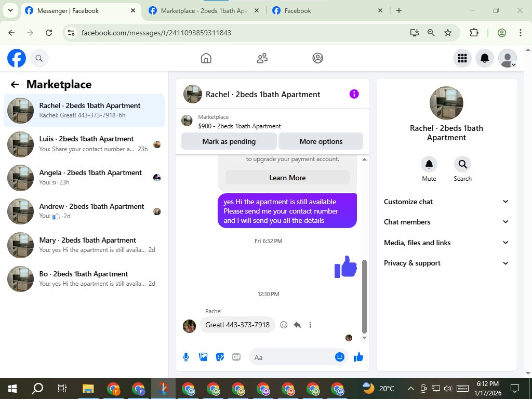Open the tab search dropdown arrow

pos(10,10)
